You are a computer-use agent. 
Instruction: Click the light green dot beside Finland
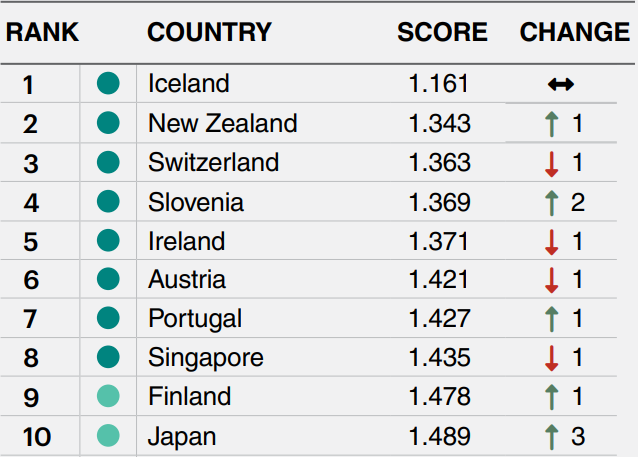pyautogui.click(x=108, y=396)
